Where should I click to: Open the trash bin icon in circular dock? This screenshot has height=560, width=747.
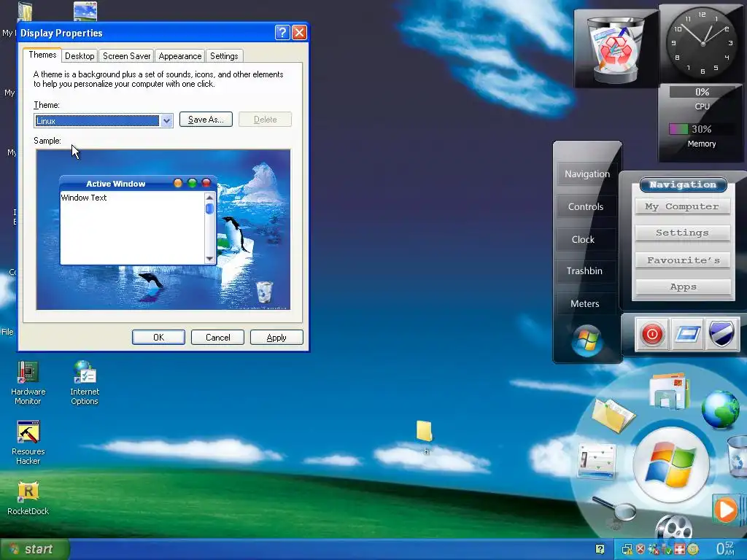(738, 456)
